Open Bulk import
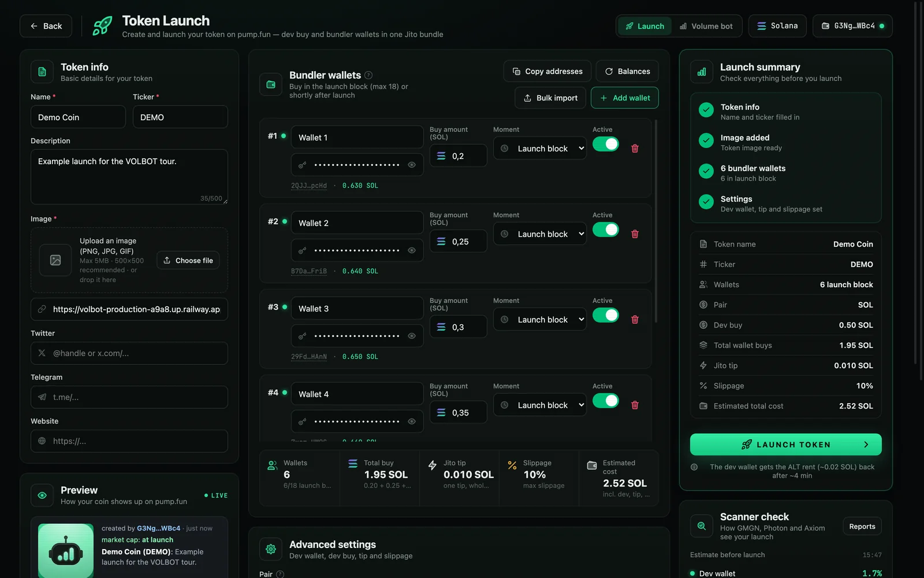This screenshot has width=924, height=578. point(550,98)
